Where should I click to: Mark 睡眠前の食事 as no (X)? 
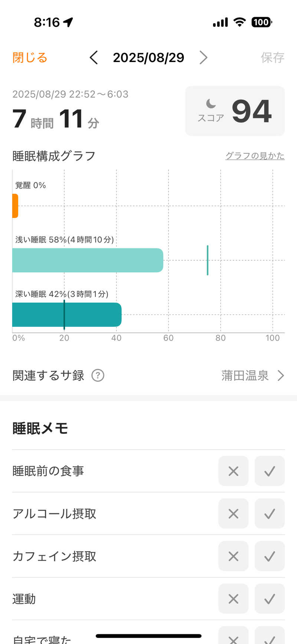[233, 471]
